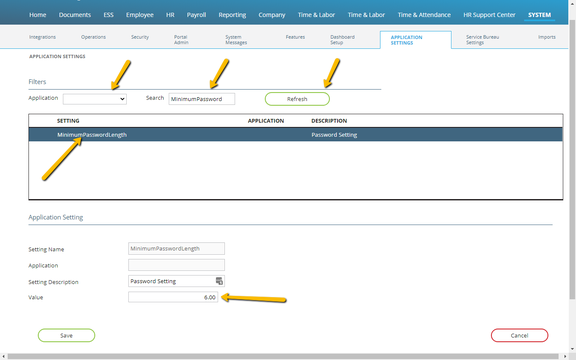This screenshot has height=360, width=576.
Task: Switch to the Operations tab
Action: point(93,37)
